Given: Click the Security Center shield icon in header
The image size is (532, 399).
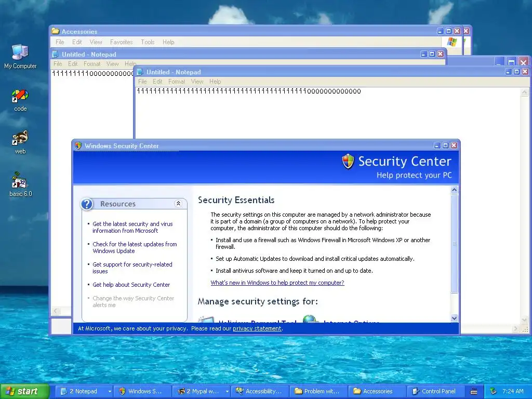Looking at the screenshot, I should (x=348, y=161).
